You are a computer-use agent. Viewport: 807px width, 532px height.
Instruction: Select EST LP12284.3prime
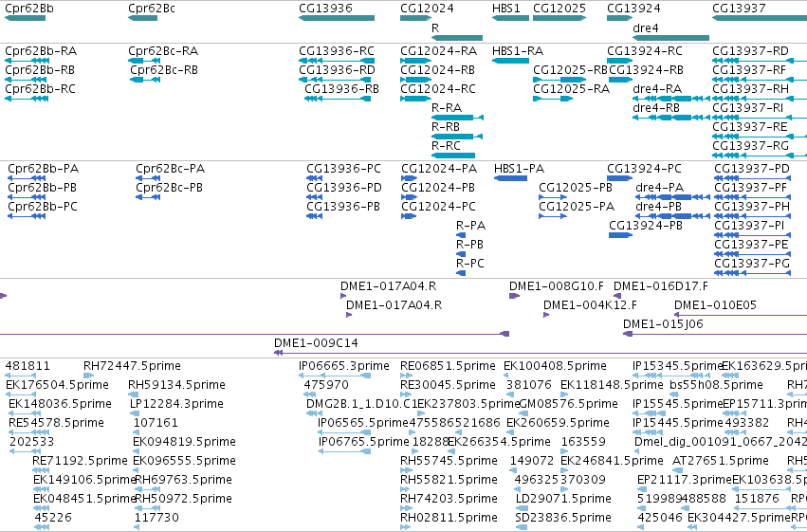176,404
